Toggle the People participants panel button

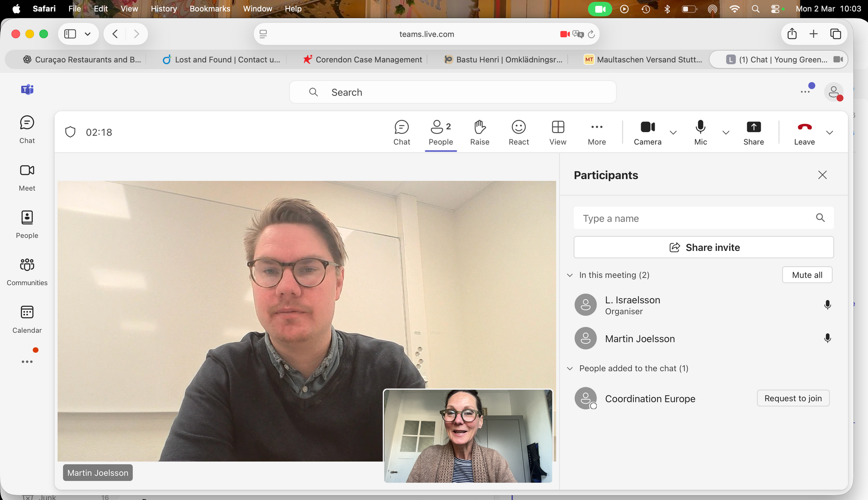(441, 132)
